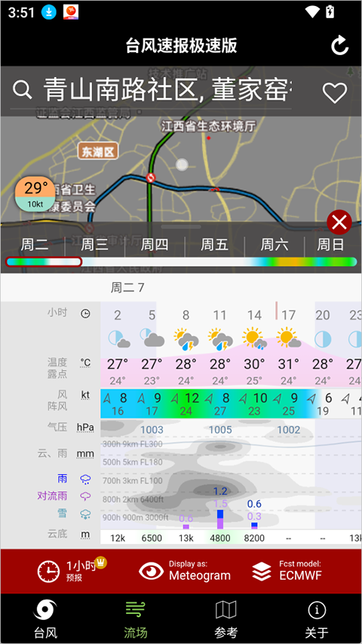This screenshot has width=362, height=644.
Task: Click wind value 12 at hour 8
Action: tap(192, 398)
